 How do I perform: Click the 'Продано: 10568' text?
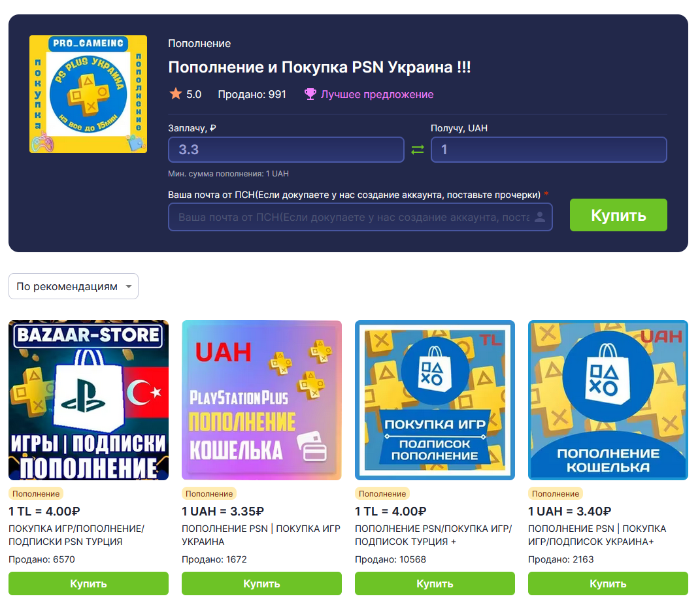click(390, 559)
